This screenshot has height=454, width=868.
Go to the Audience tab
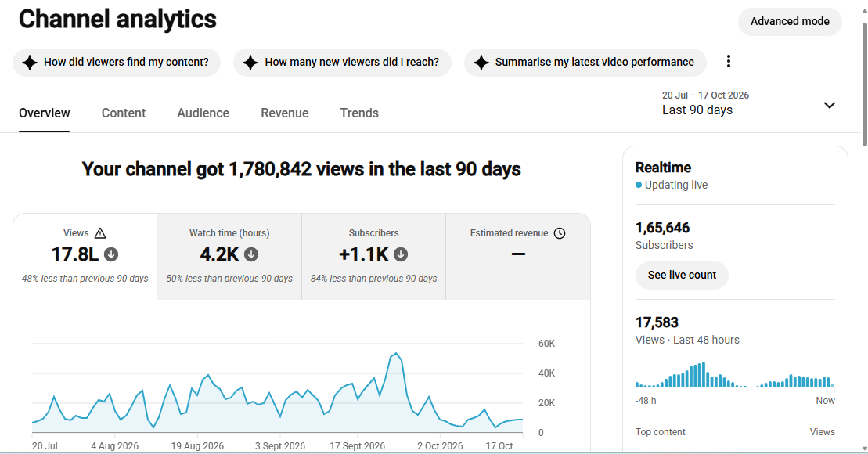click(203, 113)
